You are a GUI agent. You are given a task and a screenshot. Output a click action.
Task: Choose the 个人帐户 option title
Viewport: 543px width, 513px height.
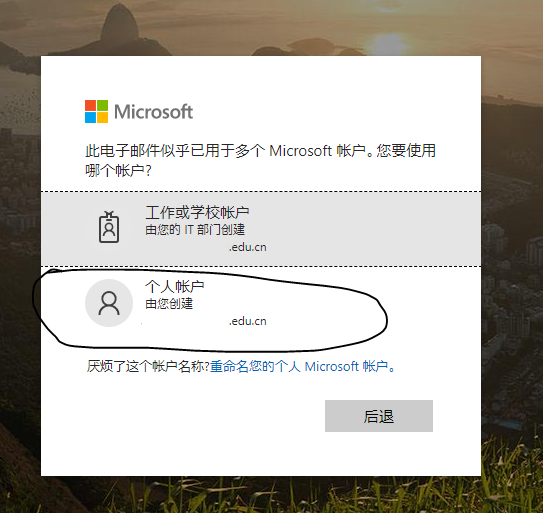coord(175,286)
